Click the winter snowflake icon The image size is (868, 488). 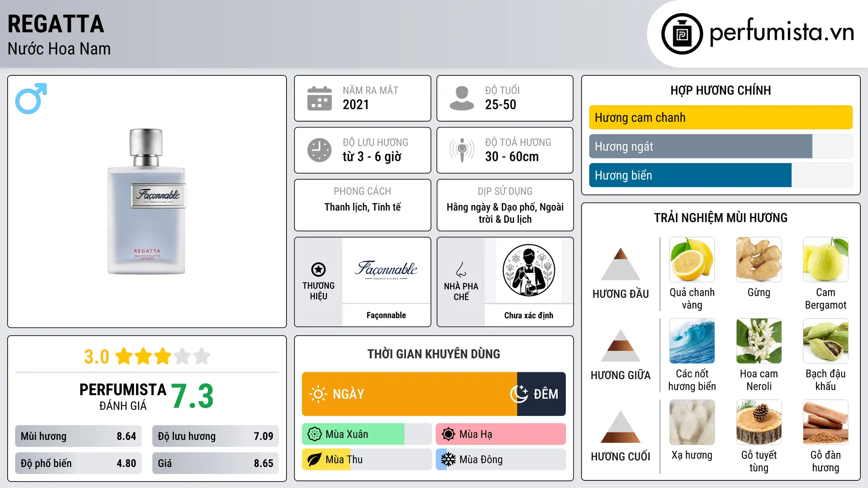click(448, 460)
